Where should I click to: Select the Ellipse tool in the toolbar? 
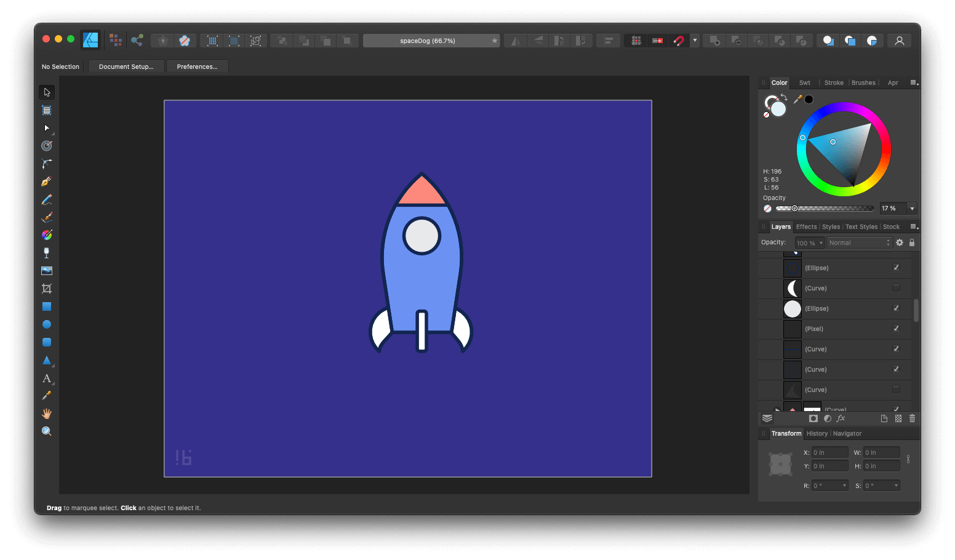(x=47, y=324)
